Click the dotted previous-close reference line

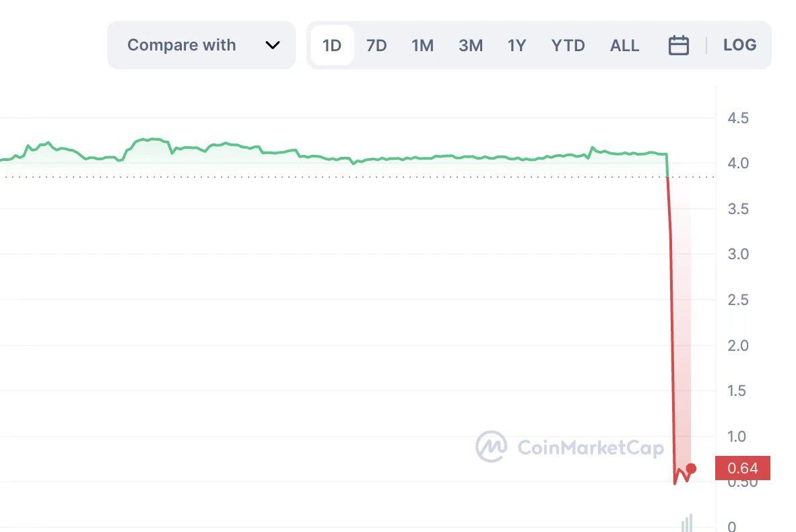click(x=337, y=177)
